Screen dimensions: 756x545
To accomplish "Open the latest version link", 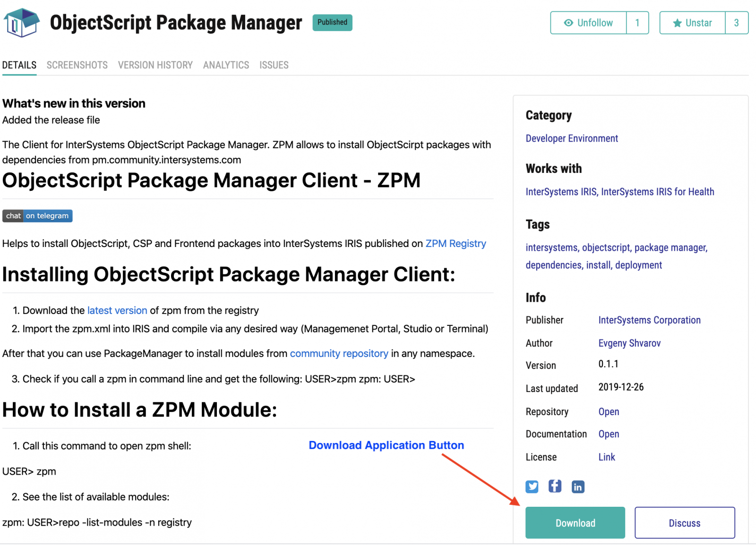I will point(117,311).
